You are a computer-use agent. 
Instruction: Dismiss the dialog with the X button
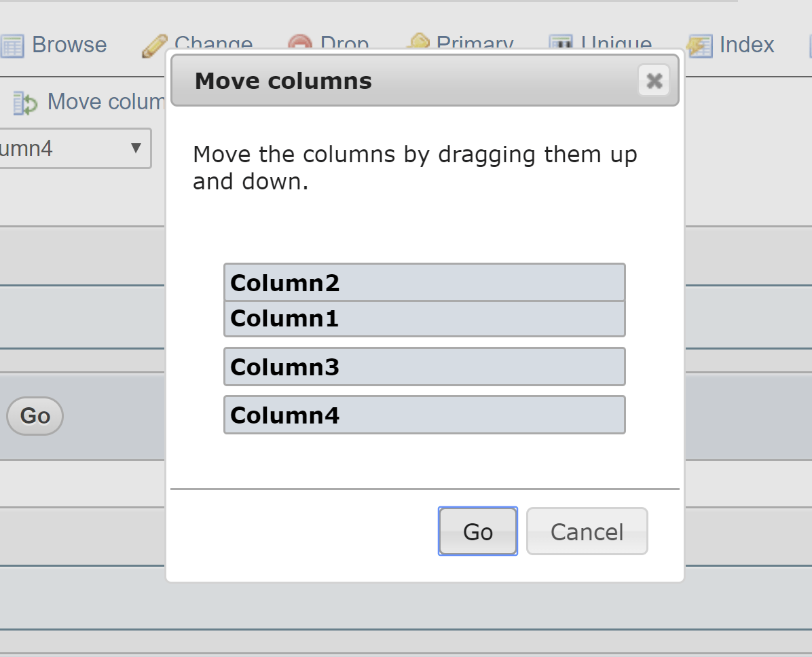[x=654, y=81]
